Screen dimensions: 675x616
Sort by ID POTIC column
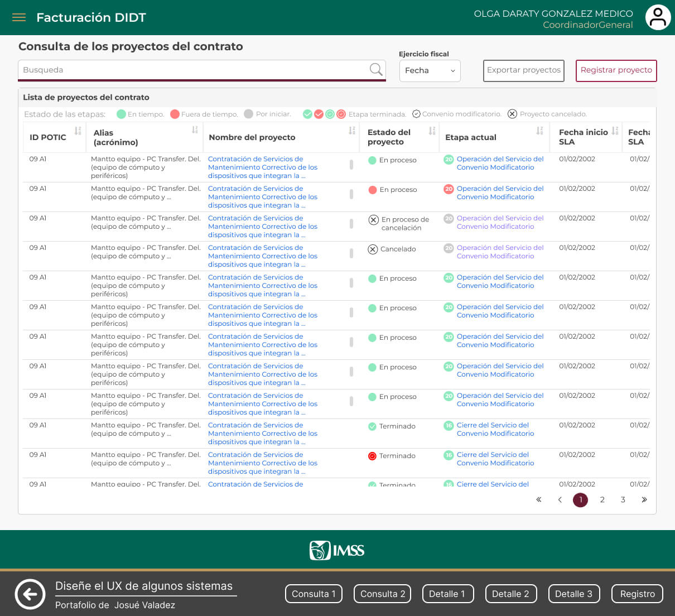point(78,131)
